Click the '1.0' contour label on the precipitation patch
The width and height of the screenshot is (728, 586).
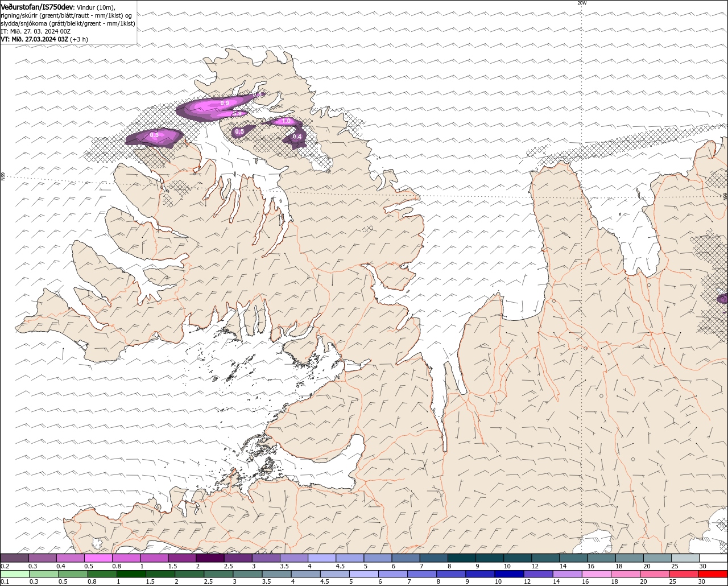pos(286,121)
